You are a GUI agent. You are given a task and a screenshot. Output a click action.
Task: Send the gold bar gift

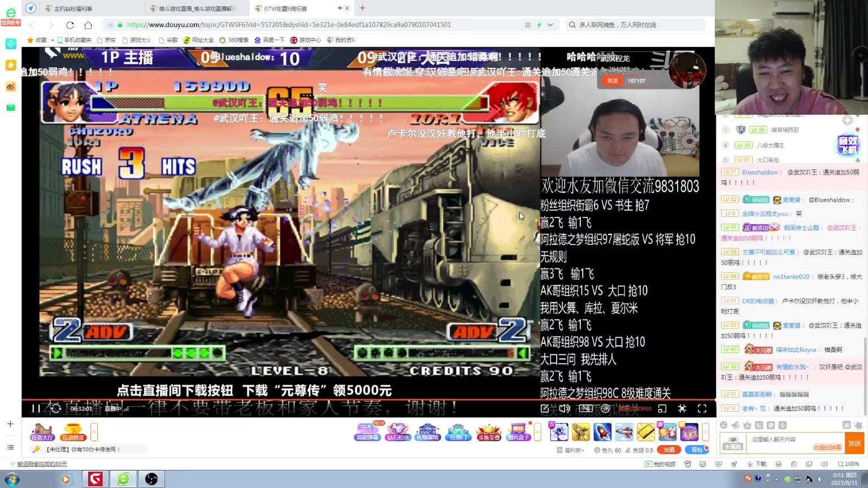[x=645, y=432]
